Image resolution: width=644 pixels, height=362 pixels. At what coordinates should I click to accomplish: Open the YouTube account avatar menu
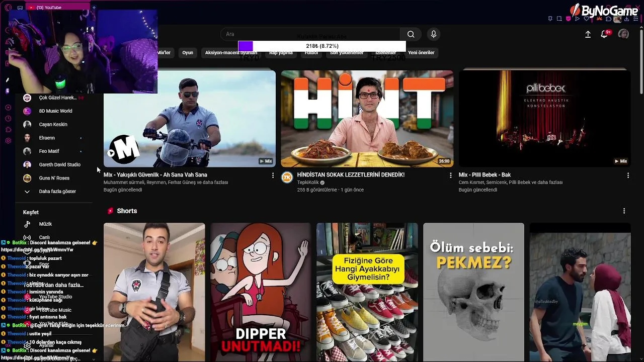pos(623,34)
